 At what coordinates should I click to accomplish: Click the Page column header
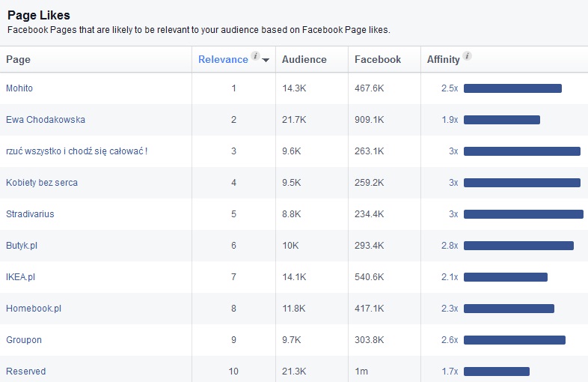pos(19,59)
